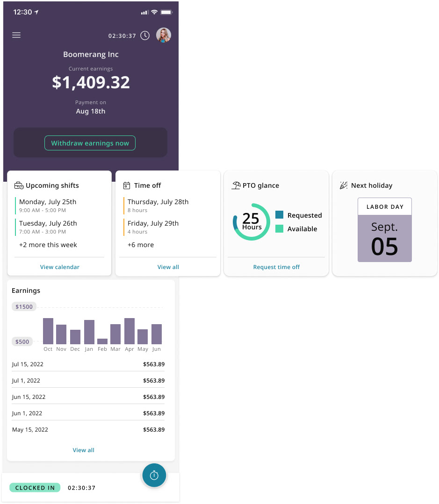Select the Nov earnings bar
The width and height of the screenshot is (439, 504).
[61, 334]
